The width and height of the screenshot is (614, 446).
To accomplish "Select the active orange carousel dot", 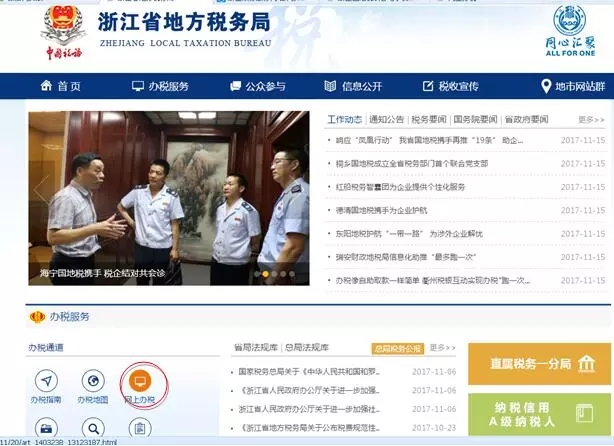I will [266, 274].
